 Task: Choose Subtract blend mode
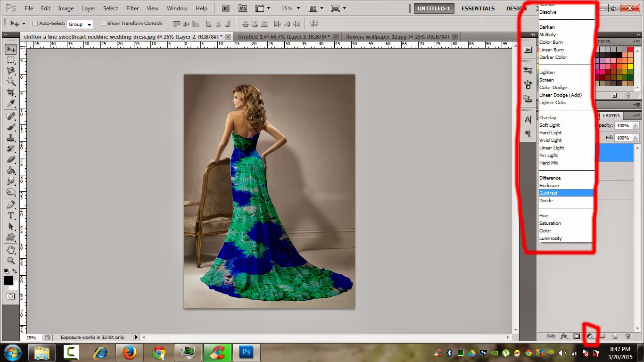coord(566,193)
